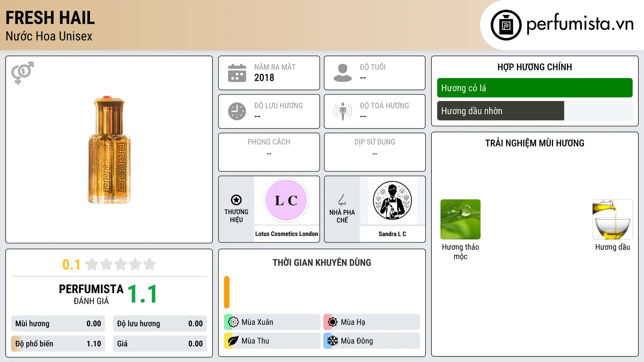This screenshot has width=644, height=362.
Task: Click the perfumista.vn bottle logo icon
Action: point(506,25)
